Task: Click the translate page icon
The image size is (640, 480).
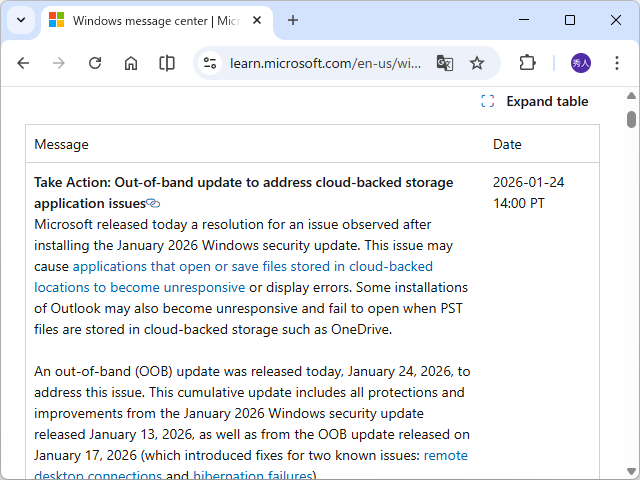Action: [445, 63]
